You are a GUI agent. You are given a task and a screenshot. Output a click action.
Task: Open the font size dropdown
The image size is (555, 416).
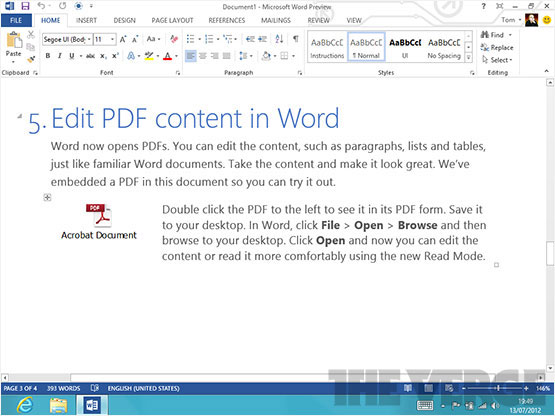112,39
